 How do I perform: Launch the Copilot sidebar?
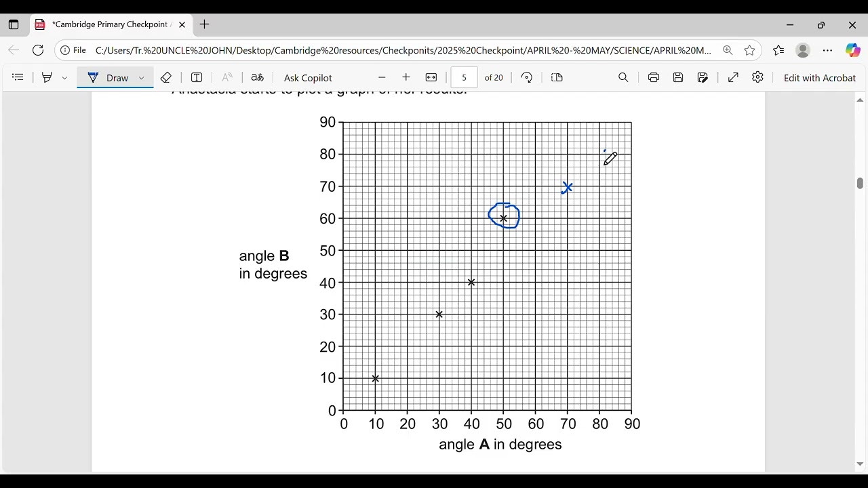tap(852, 50)
